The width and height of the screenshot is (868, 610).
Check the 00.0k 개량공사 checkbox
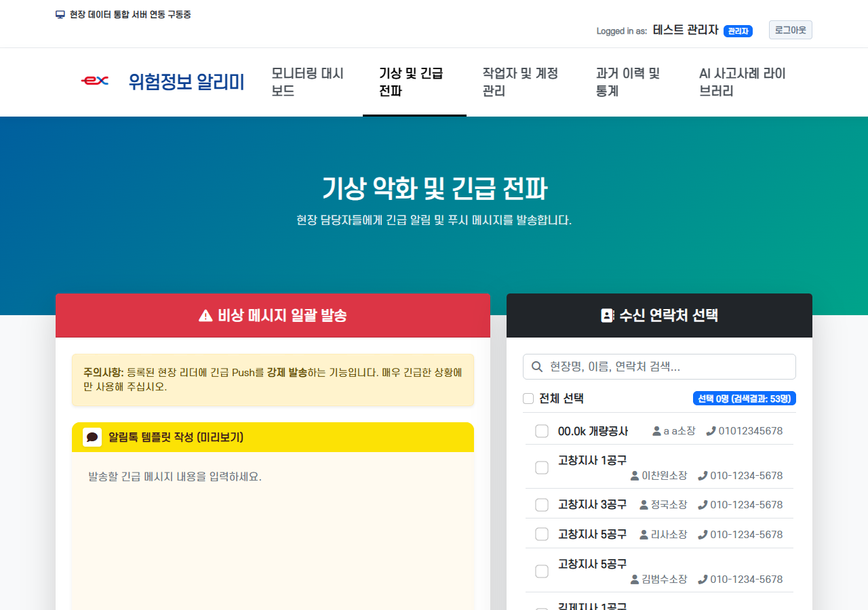(542, 431)
